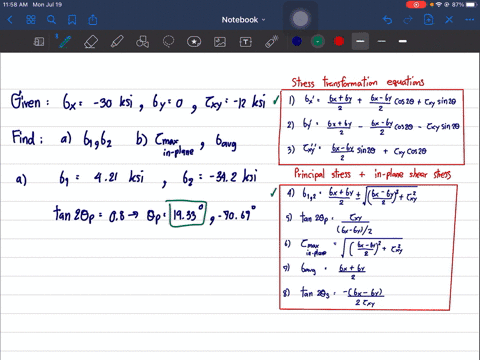Select the Pen tool
Image resolution: width=480 pixels, height=360 pixels.
coord(64,42)
